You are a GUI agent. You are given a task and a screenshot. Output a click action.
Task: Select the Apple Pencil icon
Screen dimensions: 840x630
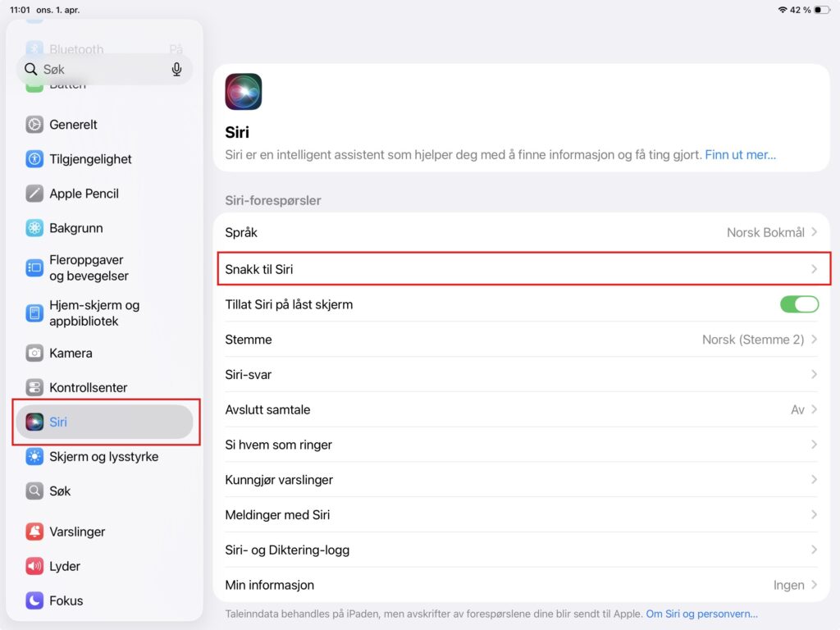click(x=34, y=194)
